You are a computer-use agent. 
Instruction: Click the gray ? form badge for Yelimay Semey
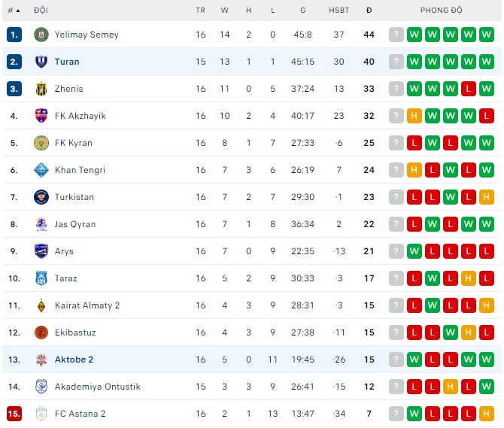click(x=396, y=35)
